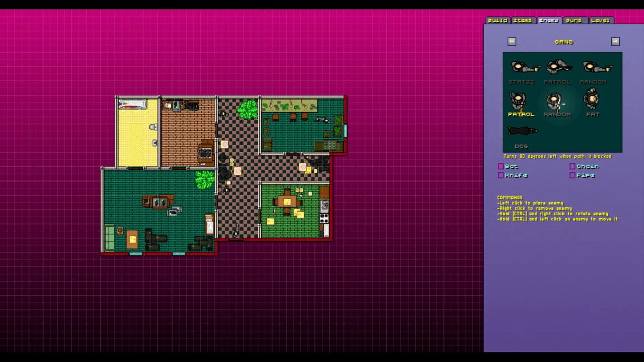The image size is (644, 362).
Task: Click the highlighted PATROL label
Action: 521,114
